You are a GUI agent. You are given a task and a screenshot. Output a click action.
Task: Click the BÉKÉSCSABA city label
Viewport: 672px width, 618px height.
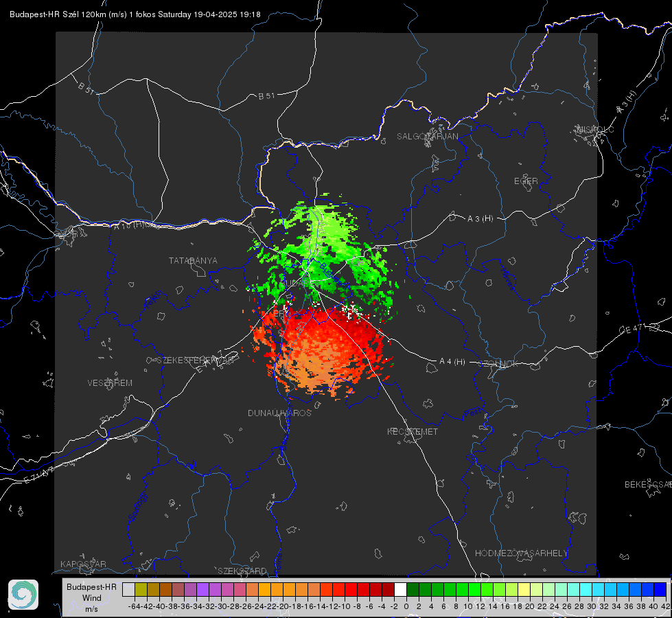[x=648, y=484]
